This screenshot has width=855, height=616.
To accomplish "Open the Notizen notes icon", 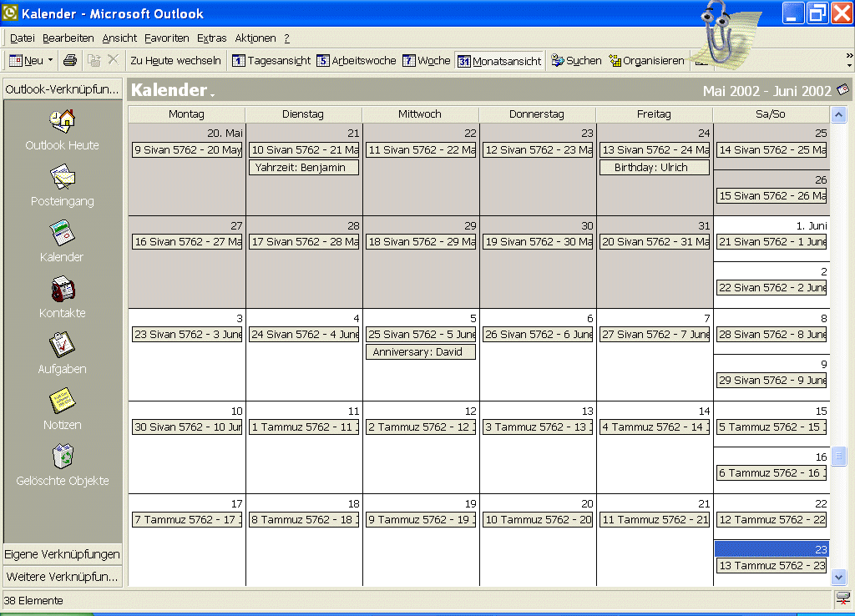I will click(x=62, y=401).
